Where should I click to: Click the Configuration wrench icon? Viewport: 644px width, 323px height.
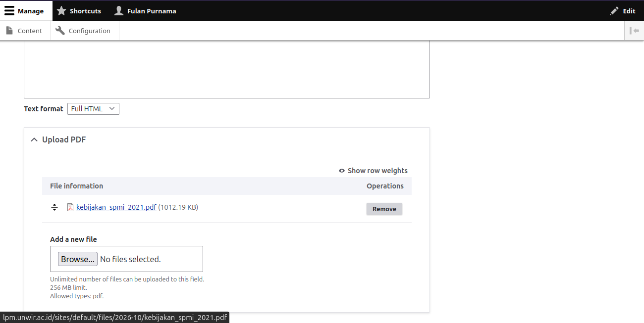pos(60,31)
